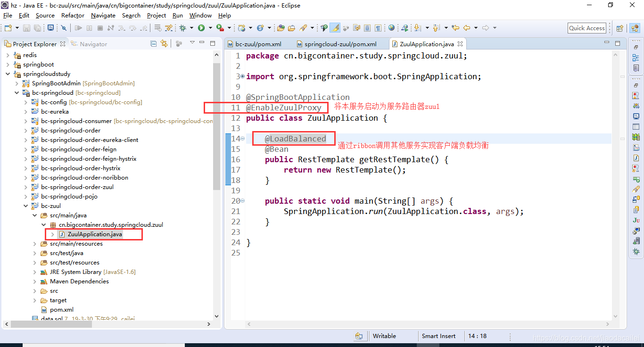Viewport: 644px width, 347px height.
Task: Select JRE System Library node
Action: (92, 272)
